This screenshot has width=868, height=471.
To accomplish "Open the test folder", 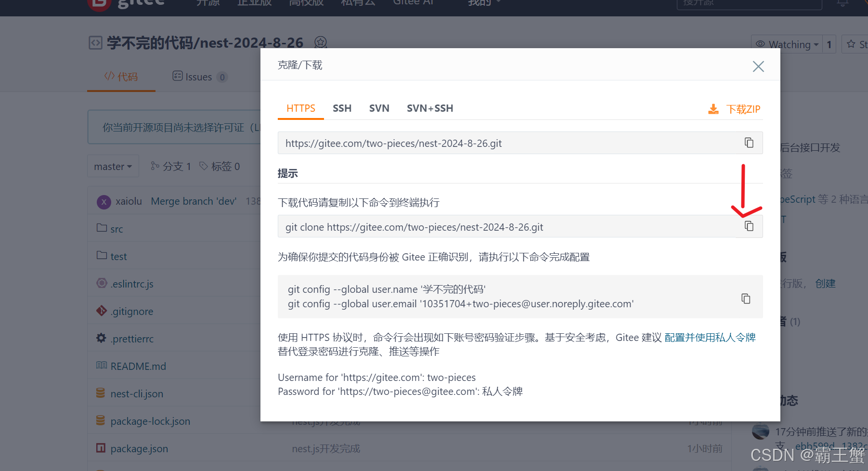I will (x=118, y=257).
